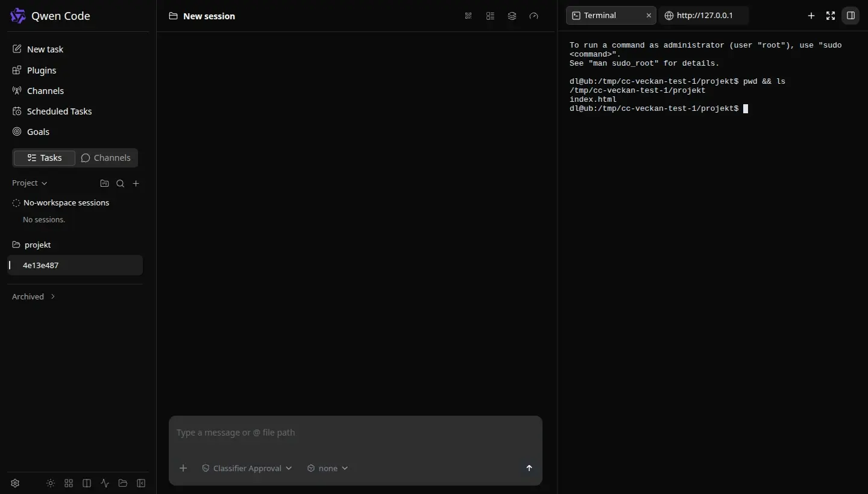Click the open folder icon in bottom bar
This screenshot has height=494, width=868.
point(123,483)
